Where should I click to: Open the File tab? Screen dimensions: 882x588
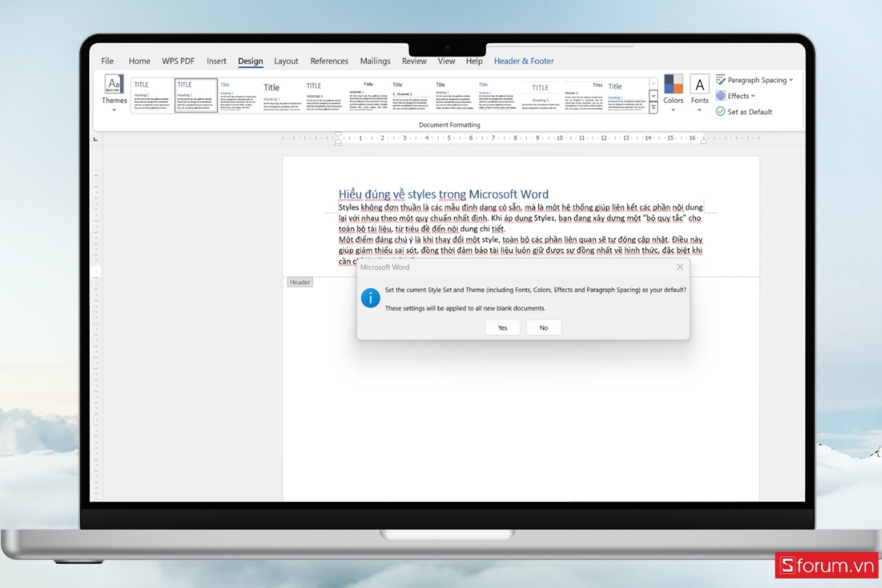pos(107,61)
